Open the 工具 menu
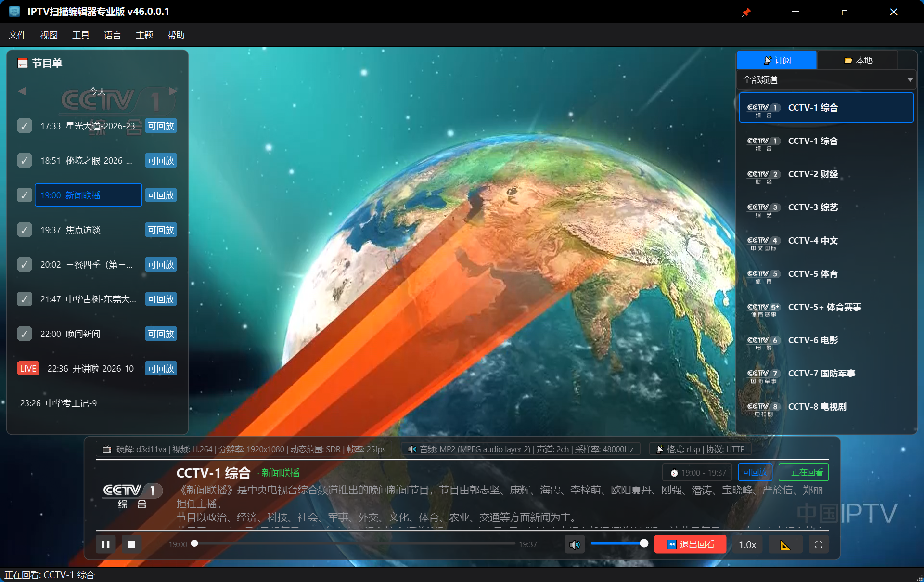924x582 pixels. pyautogui.click(x=81, y=35)
